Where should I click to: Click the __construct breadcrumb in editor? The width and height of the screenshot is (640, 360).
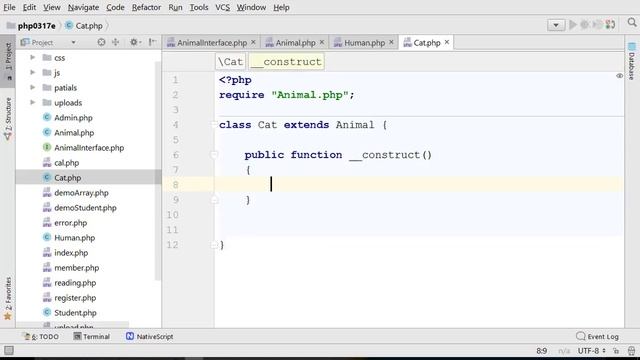click(287, 62)
